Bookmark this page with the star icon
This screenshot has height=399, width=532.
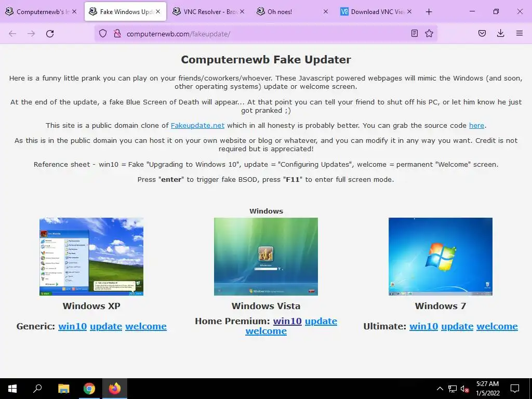click(429, 33)
